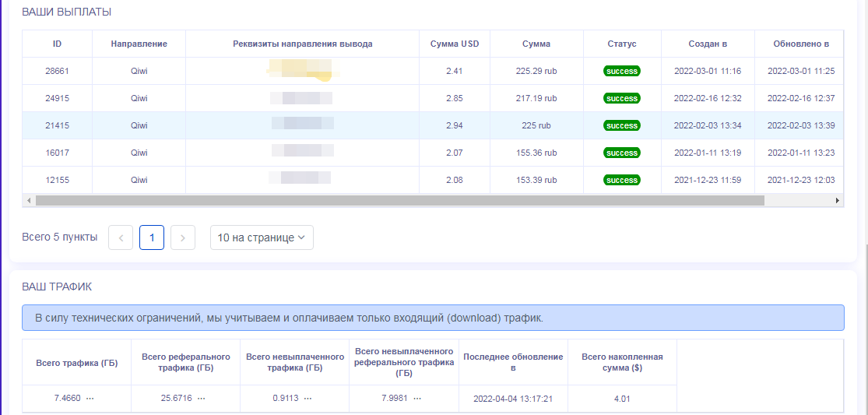This screenshot has width=868, height=415.
Task: Click created date 2021-12-23 11:59
Action: click(x=708, y=181)
